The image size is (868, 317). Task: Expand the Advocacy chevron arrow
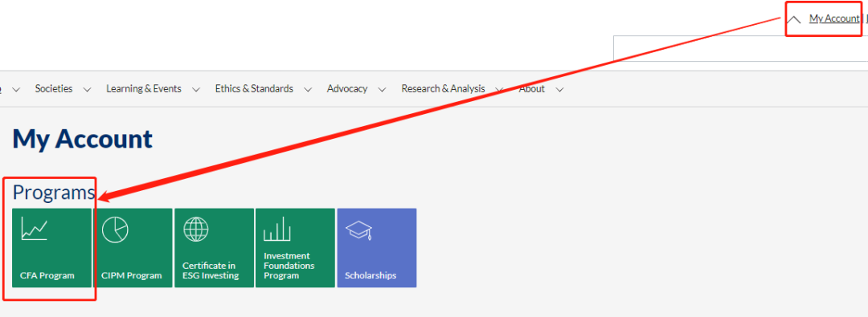click(382, 89)
